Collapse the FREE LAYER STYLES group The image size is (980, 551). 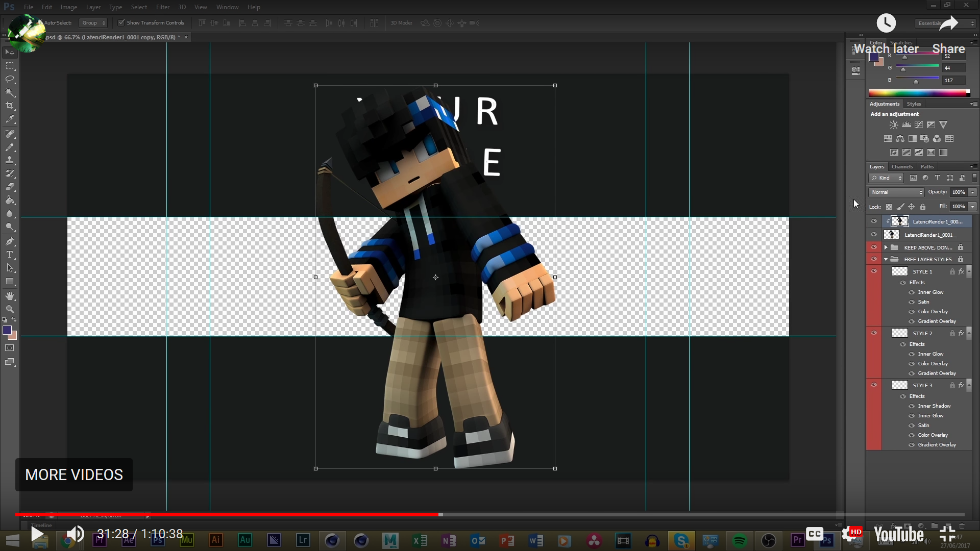click(x=886, y=259)
